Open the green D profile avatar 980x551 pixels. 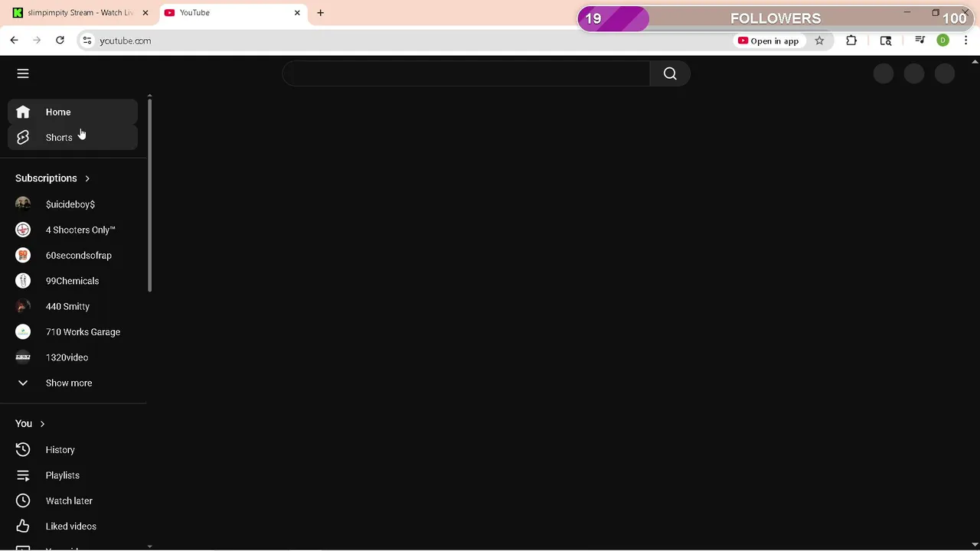coord(943,41)
